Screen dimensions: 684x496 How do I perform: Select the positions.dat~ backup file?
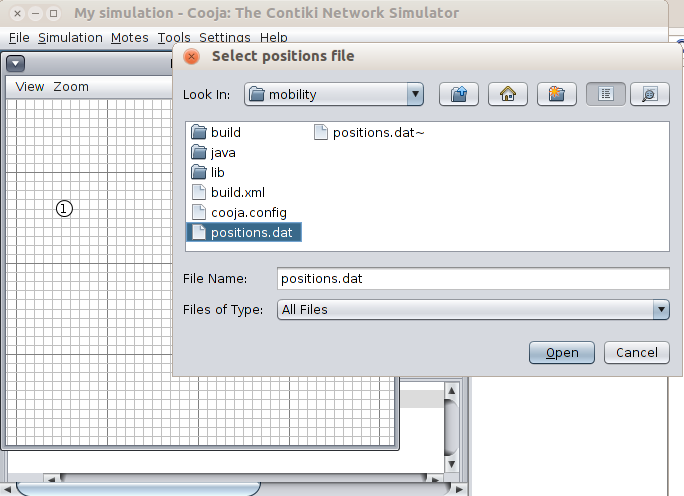click(x=378, y=132)
